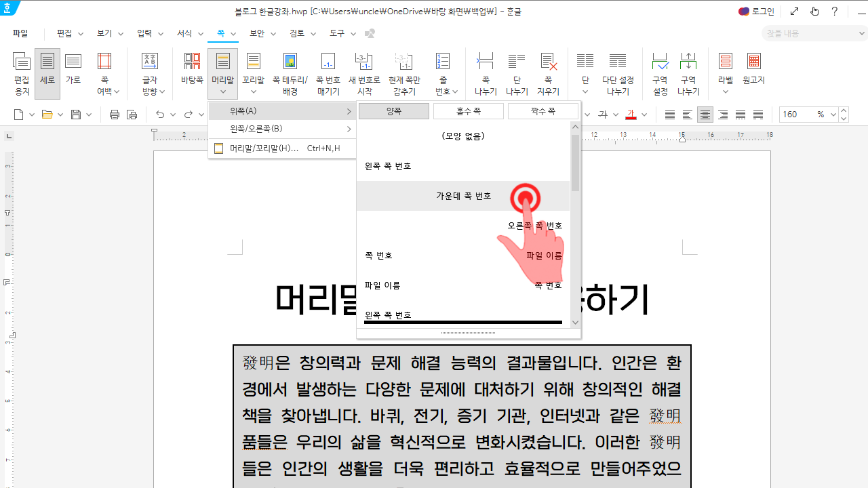Toggle justify both sides alignment
Screen dimensions: 868x488
tap(670, 115)
